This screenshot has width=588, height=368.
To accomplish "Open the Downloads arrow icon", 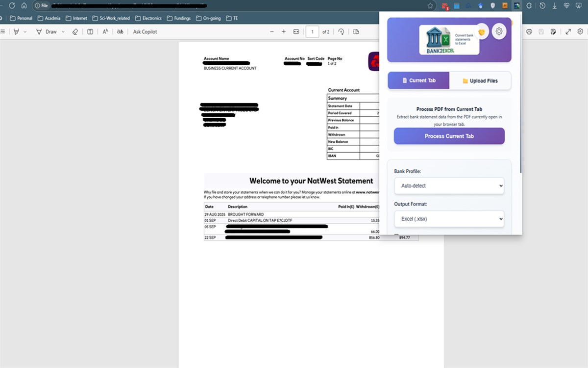I will pos(555,6).
